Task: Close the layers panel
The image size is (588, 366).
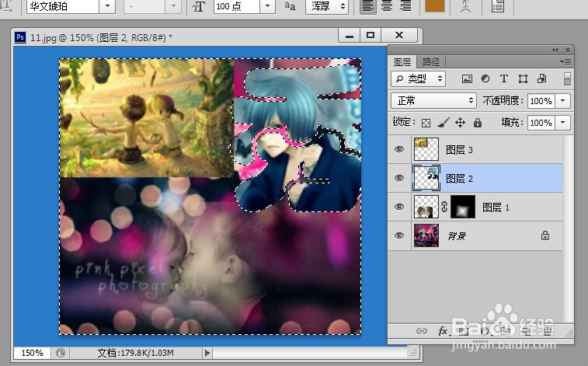Action: pos(568,51)
